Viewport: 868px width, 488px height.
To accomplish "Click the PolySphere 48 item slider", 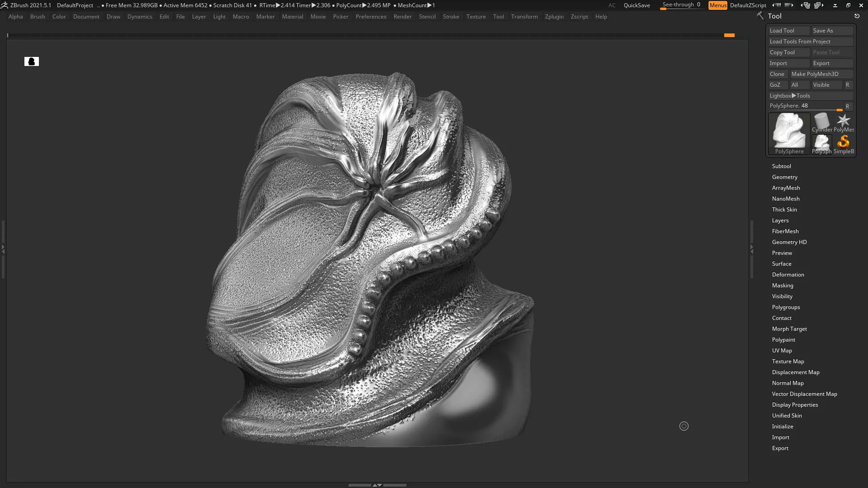I will coord(806,106).
